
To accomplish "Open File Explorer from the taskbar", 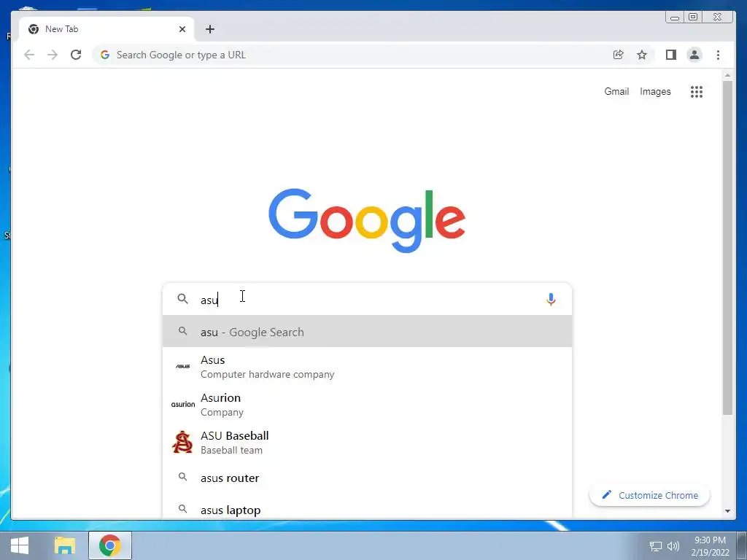I will 65,545.
